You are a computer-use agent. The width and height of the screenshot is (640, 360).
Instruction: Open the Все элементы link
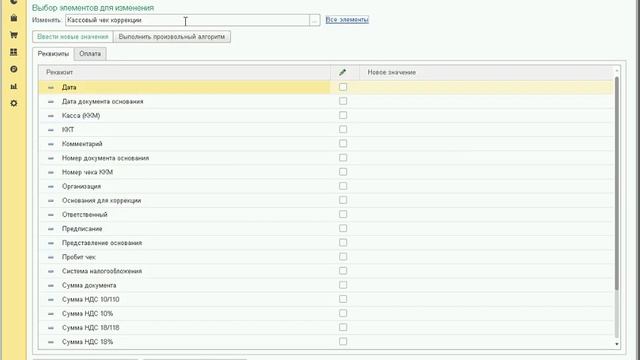(347, 20)
